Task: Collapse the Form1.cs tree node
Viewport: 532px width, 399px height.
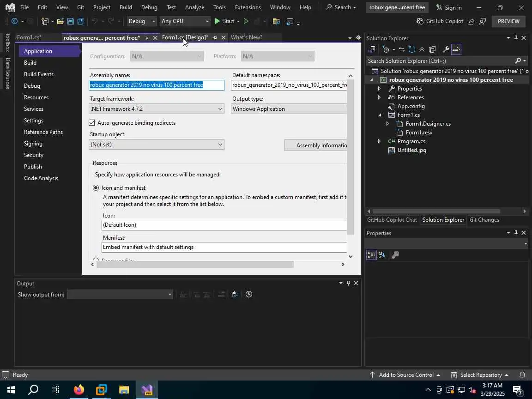Action: pos(379,115)
